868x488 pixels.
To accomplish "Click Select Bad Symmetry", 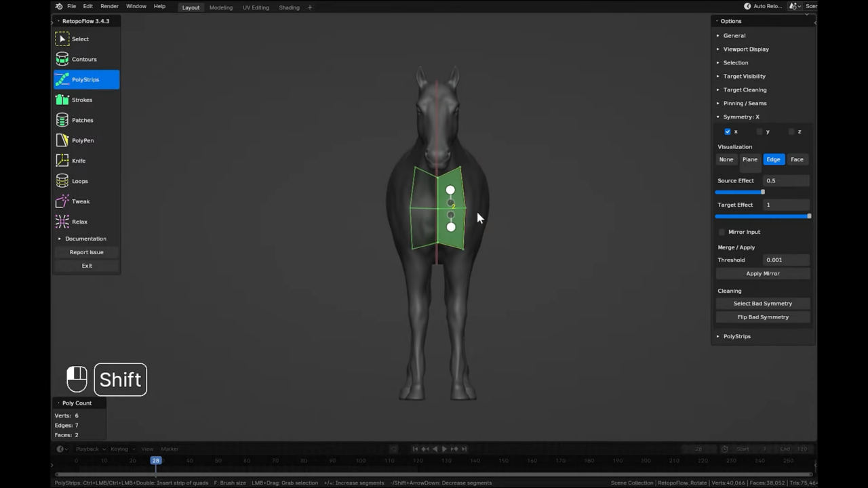I will (x=763, y=303).
